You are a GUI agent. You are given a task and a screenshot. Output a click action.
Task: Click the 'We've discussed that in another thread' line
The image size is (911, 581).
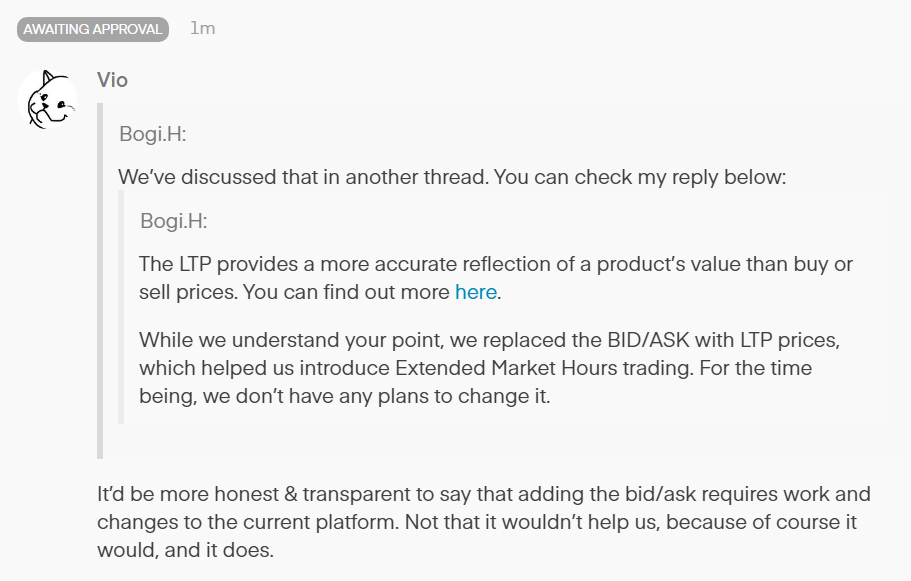click(452, 177)
